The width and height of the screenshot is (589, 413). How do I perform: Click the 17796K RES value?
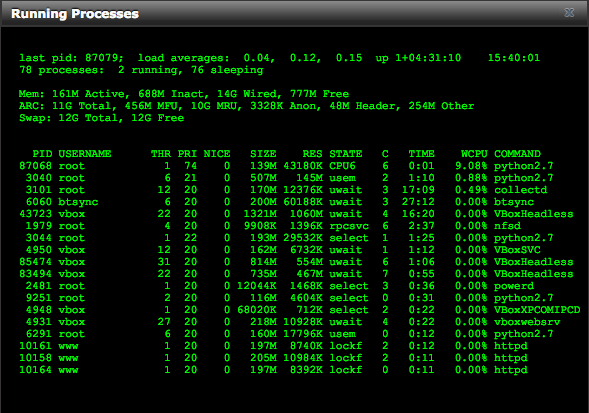click(303, 334)
